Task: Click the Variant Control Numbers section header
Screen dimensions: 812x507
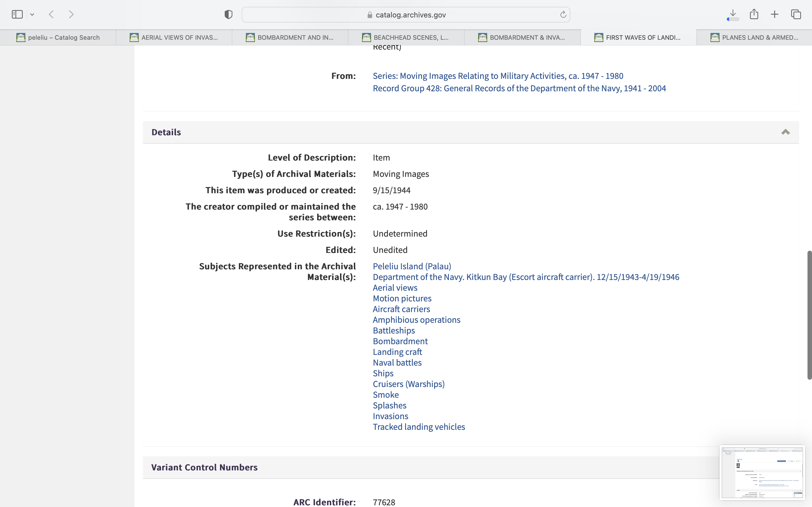Action: [204, 467]
